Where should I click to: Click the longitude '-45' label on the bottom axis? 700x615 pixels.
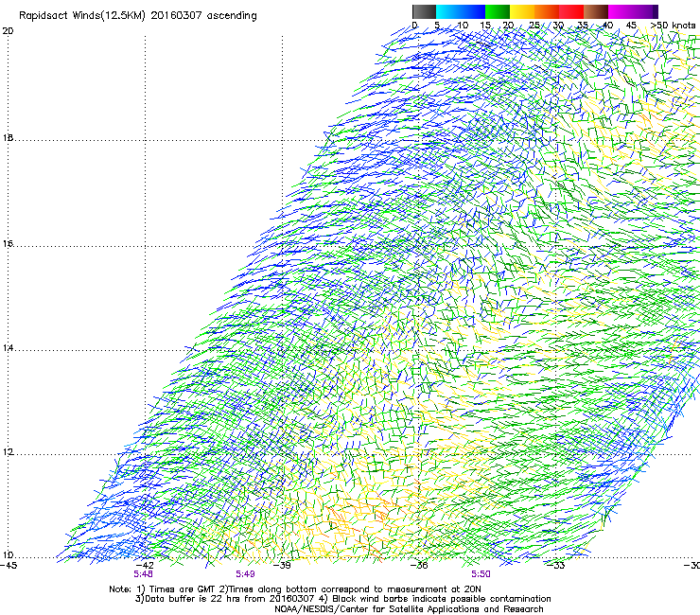(x=9, y=566)
